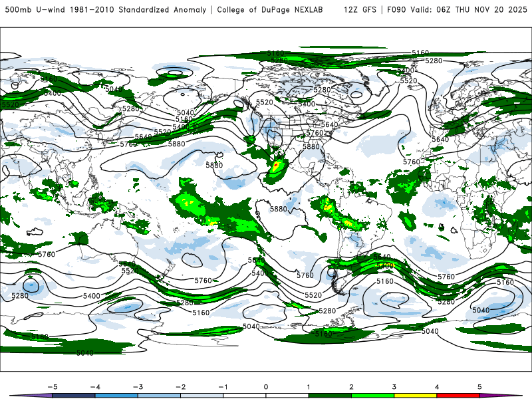532x399 pixels.
Task: Click the colorbar label '3'
Action: [x=394, y=387]
